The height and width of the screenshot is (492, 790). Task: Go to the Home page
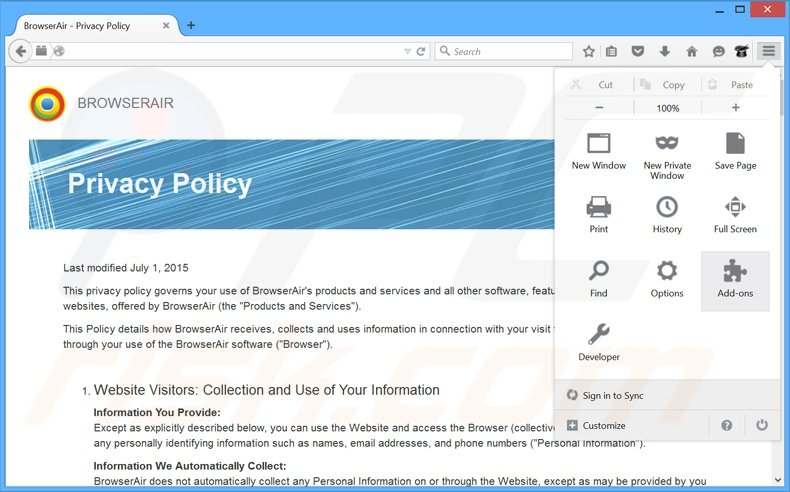(x=692, y=51)
